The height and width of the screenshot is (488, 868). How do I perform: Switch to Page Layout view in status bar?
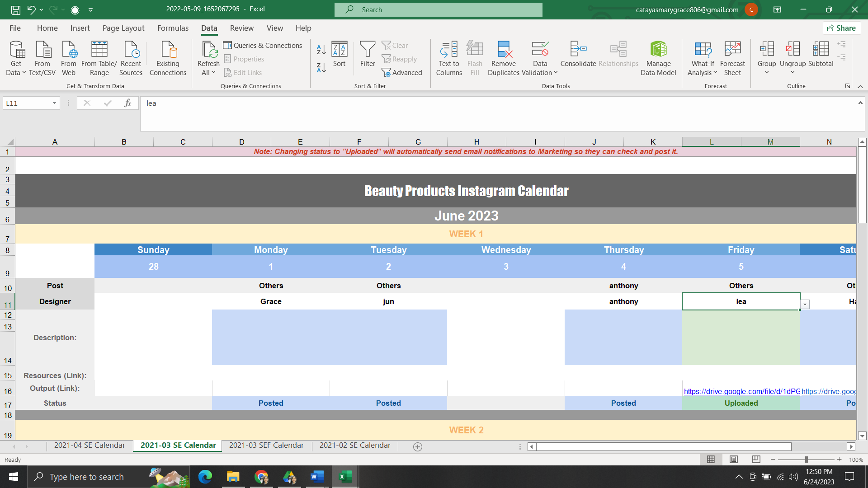(733, 460)
